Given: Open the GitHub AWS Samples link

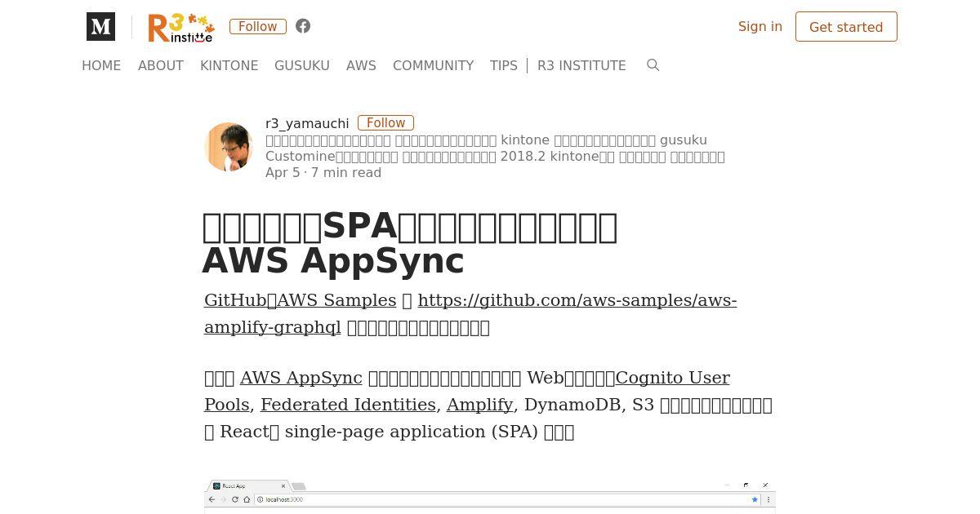Looking at the screenshot, I should tap(301, 300).
